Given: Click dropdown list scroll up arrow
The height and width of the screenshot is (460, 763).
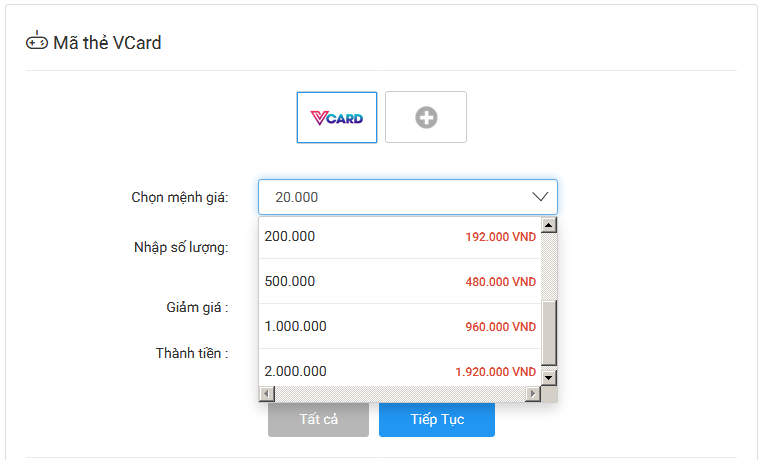Looking at the screenshot, I should [548, 225].
